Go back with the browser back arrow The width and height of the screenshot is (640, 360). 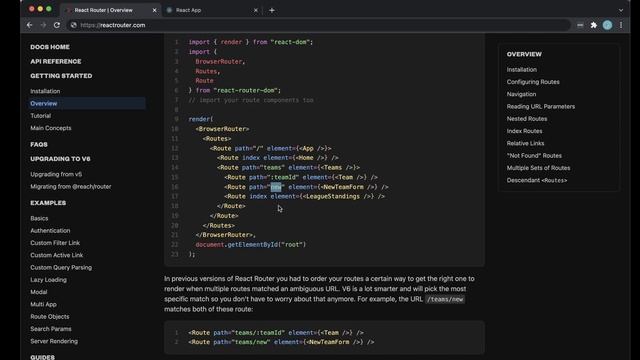pyautogui.click(x=29, y=25)
